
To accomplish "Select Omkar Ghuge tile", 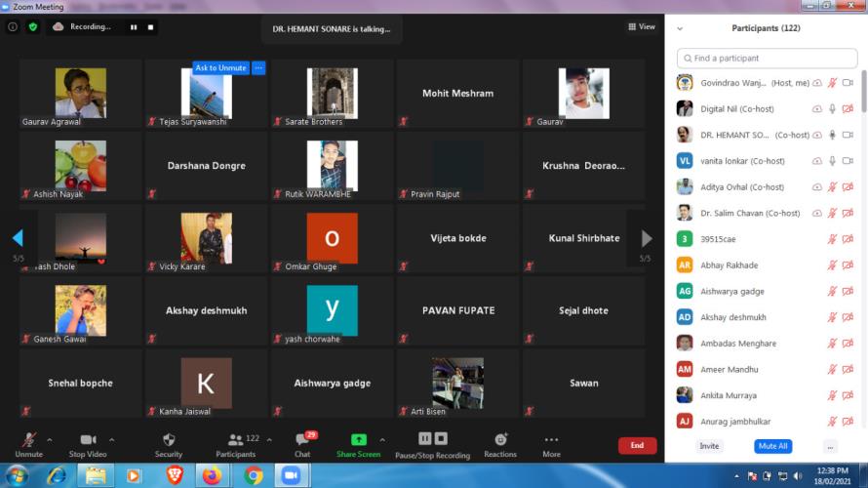I will pos(332,238).
